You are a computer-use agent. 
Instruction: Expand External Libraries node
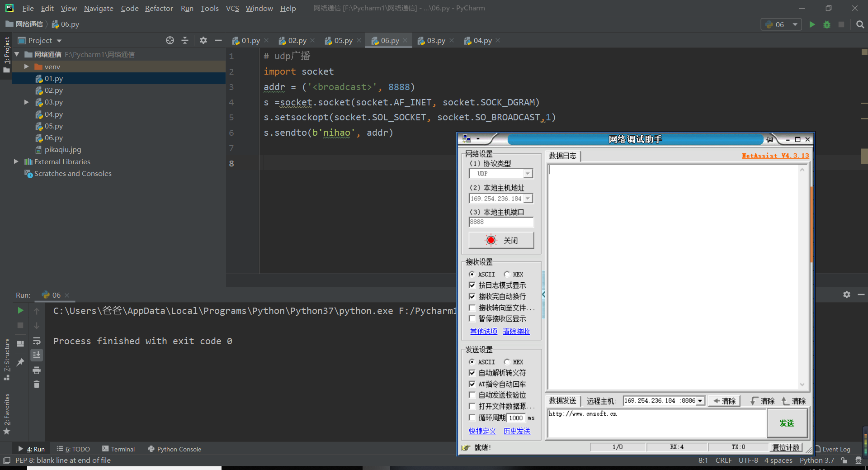pos(16,161)
